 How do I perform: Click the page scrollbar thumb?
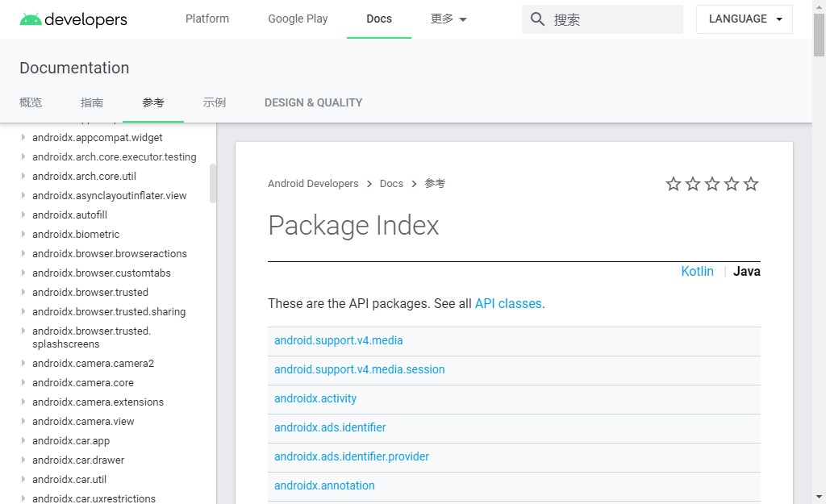tap(819, 35)
